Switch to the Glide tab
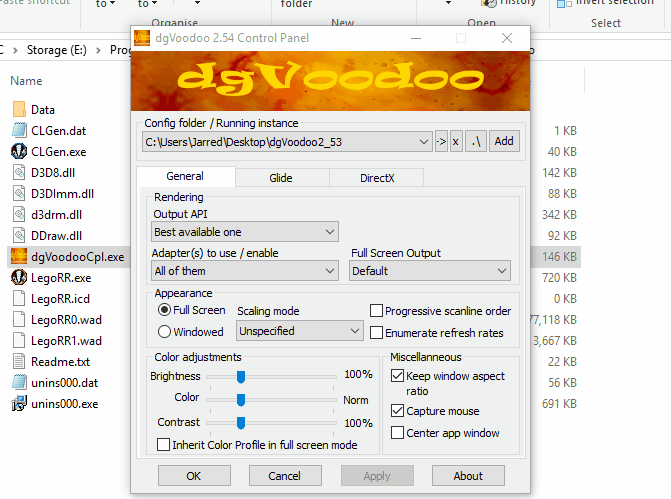Viewport: 671px width, 499px height. tap(281, 178)
